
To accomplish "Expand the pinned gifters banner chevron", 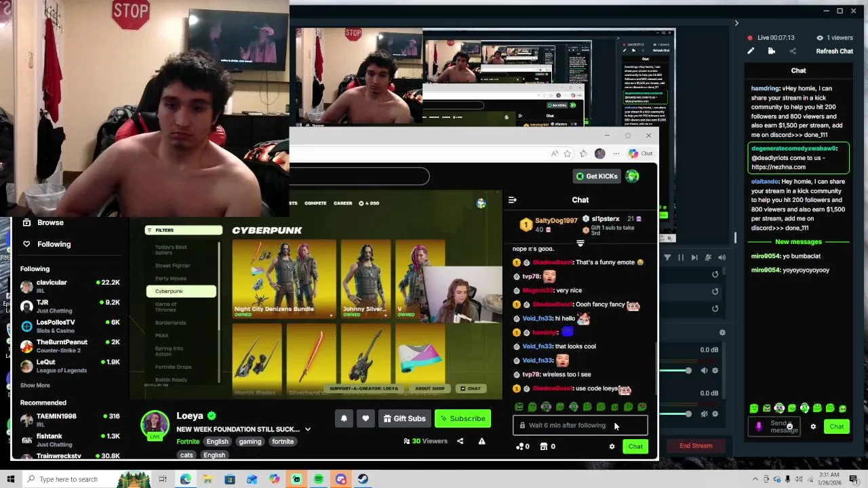I will [x=580, y=243].
